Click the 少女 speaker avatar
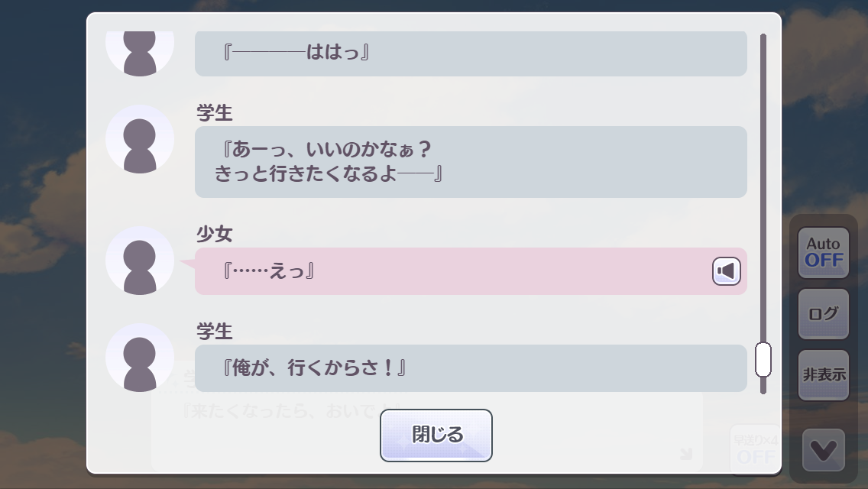Viewport: 868px width, 489px height. pyautogui.click(x=140, y=261)
